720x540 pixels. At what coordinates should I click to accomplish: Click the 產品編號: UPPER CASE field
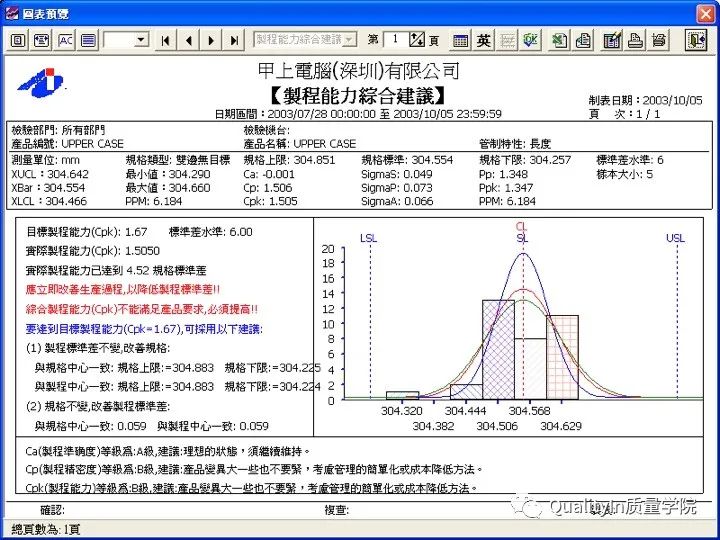(x=68, y=144)
